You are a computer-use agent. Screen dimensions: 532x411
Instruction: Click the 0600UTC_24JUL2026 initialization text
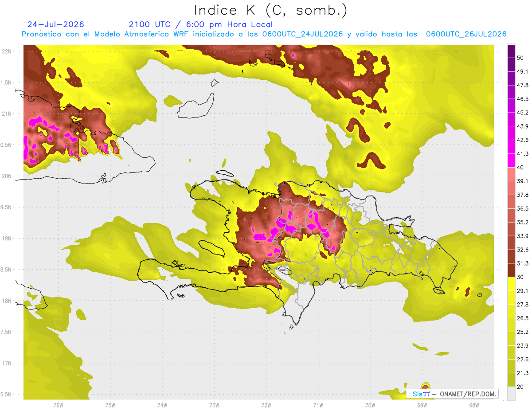[303, 34]
